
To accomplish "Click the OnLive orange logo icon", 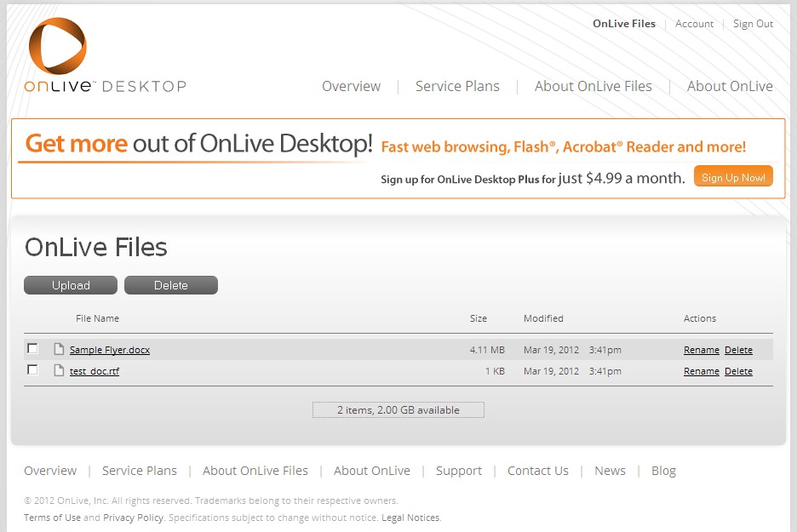I will pos(57,46).
